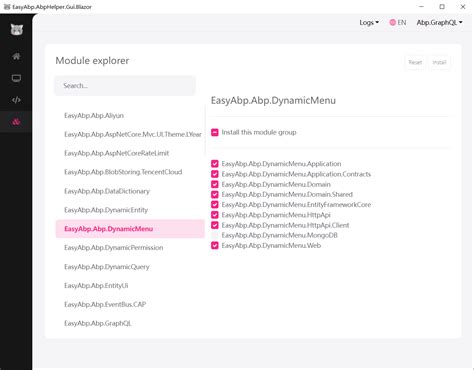This screenshot has width=474, height=370.
Task: Click the Install button
Action: (x=439, y=62)
